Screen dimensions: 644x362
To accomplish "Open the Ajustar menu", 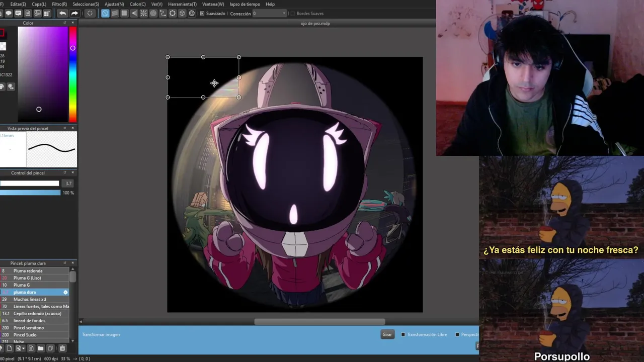I will [x=114, y=4].
